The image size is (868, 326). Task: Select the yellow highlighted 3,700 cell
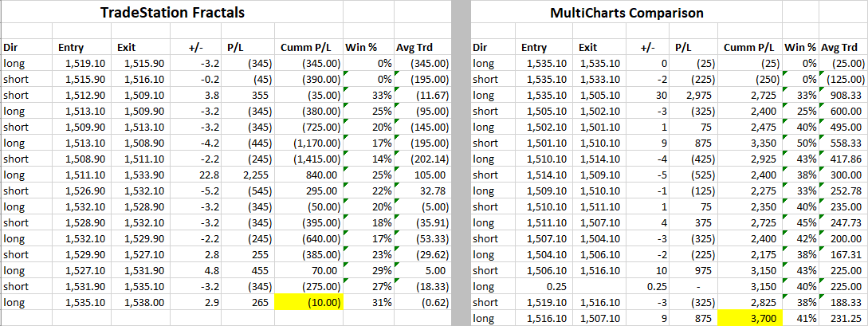(x=750, y=318)
